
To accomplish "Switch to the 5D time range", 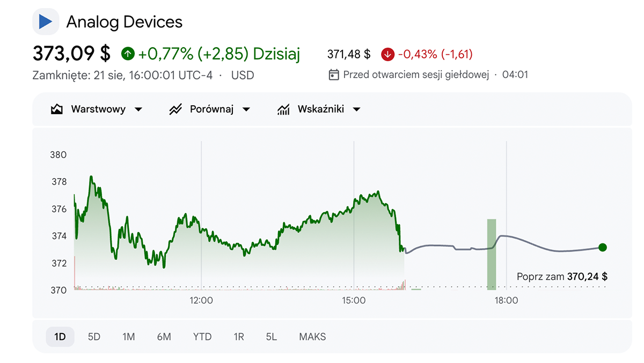I will (x=94, y=337).
